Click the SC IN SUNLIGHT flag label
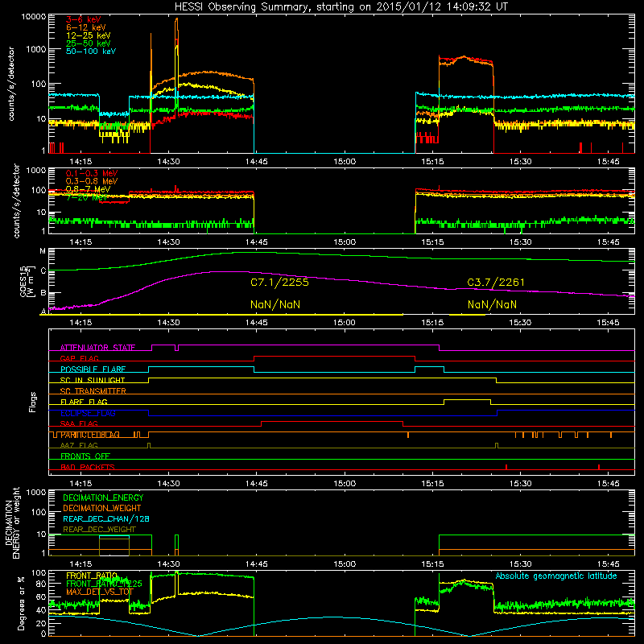644x644 pixels. [x=92, y=380]
